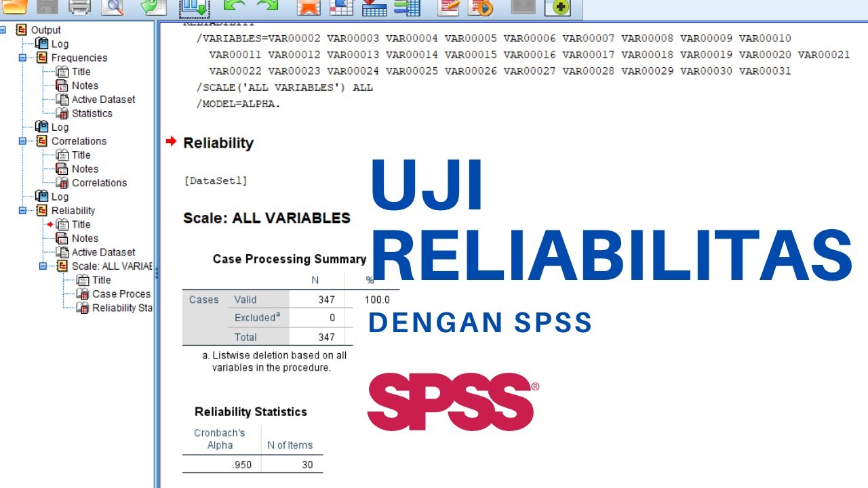The image size is (868, 488).
Task: Click the Listwise deletion footnote
Action: [x=275, y=361]
